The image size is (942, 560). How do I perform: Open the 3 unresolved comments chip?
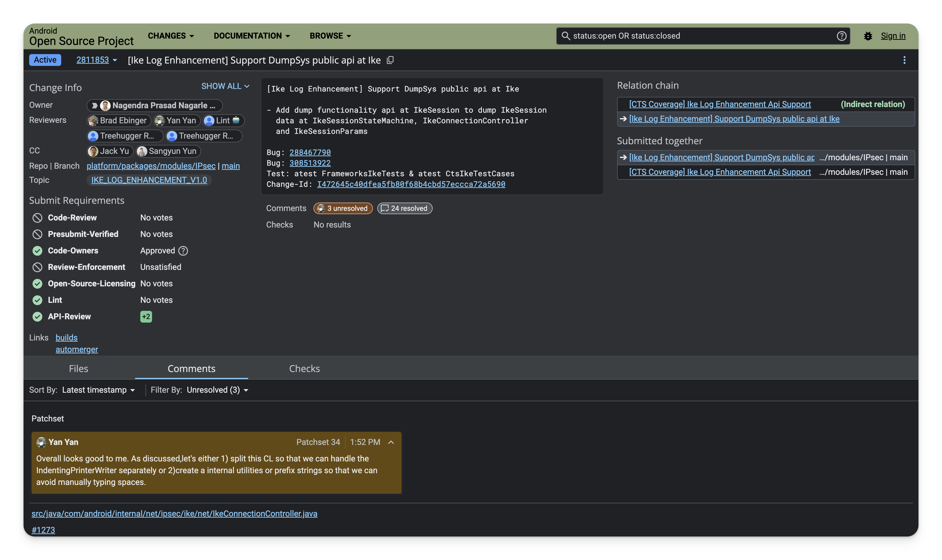click(x=343, y=208)
